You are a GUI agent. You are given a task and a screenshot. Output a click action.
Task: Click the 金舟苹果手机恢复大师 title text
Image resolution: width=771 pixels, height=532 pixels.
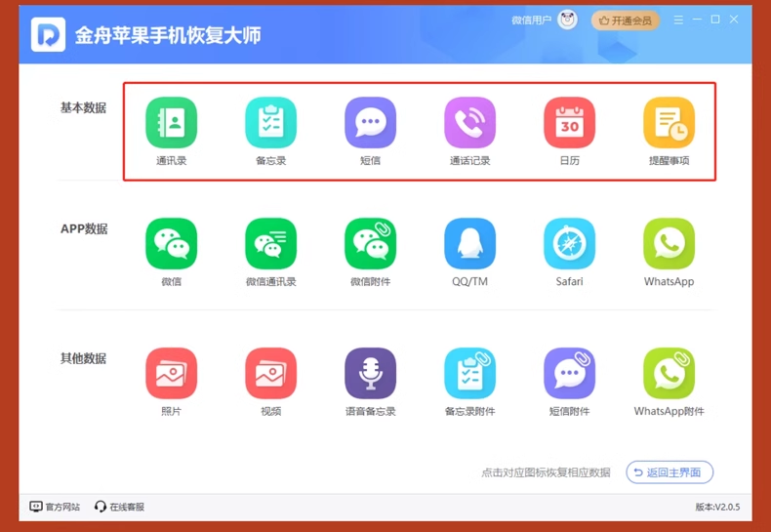coord(168,35)
